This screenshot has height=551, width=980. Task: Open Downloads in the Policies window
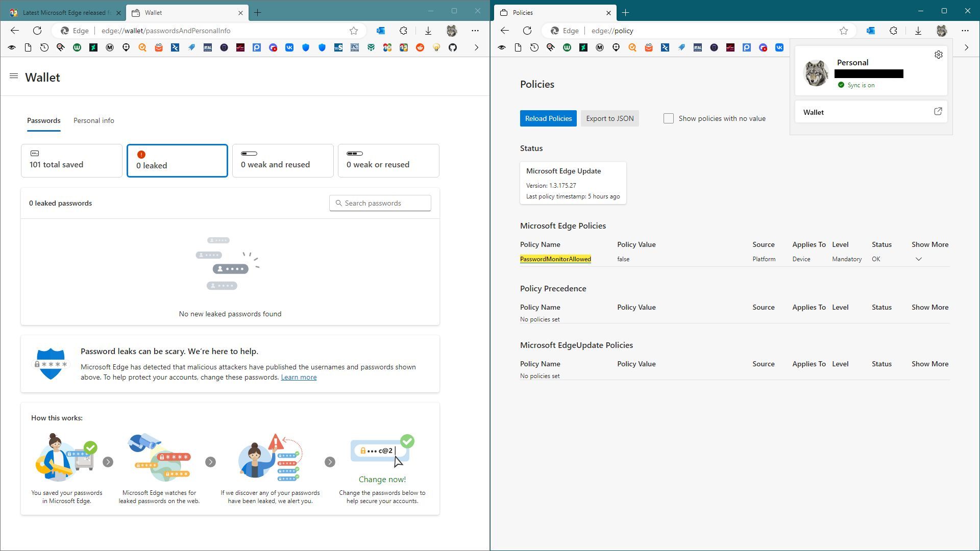(918, 31)
